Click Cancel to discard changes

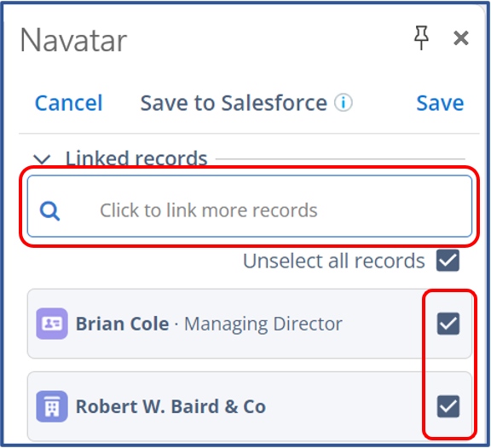coord(68,103)
